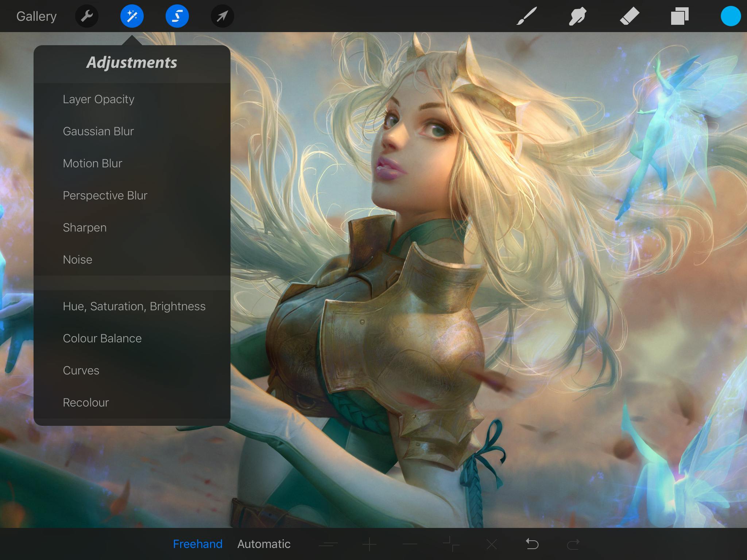Go back to the Gallery
This screenshot has width=747, height=560.
36,16
